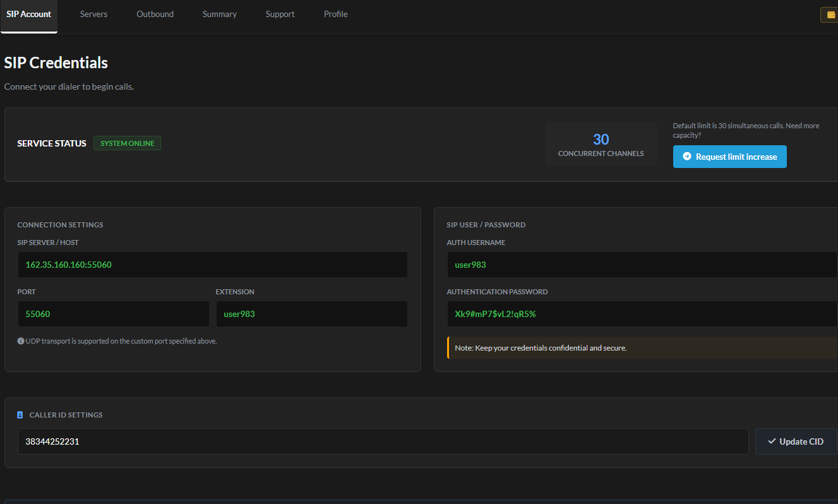Click the Extension field with user983
Viewport: 838px width, 504px height.
(311, 314)
